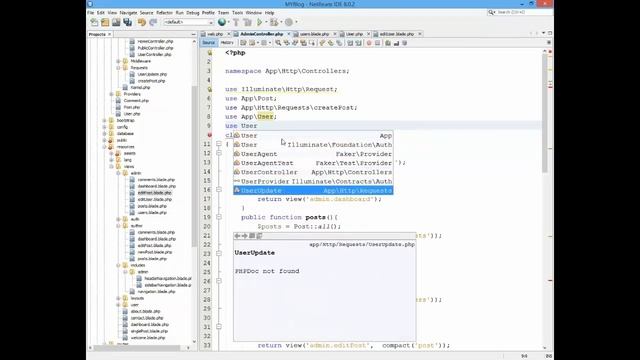The height and width of the screenshot is (360, 640).
Task: Open the Run Project dropdown arrow
Action: (x=266, y=22)
